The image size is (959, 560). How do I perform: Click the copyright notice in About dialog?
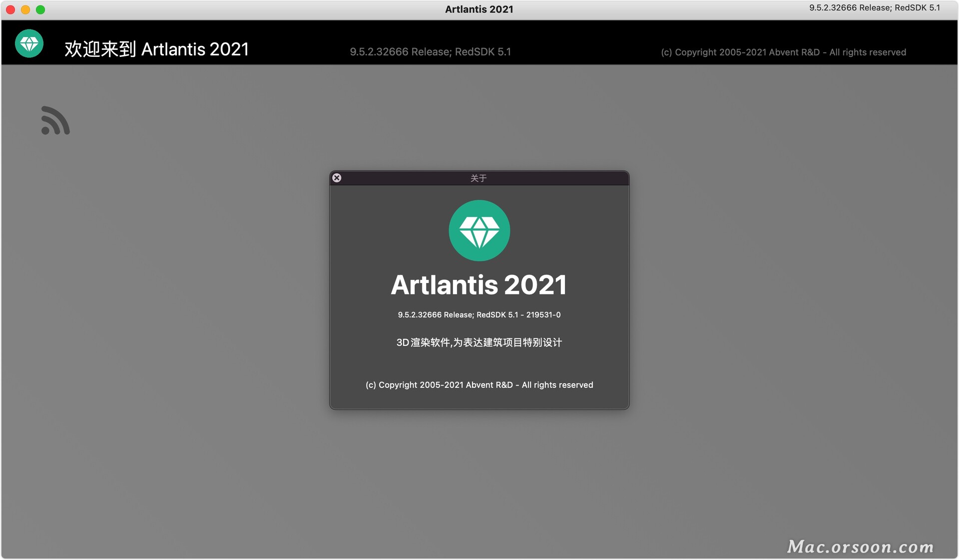[479, 385]
